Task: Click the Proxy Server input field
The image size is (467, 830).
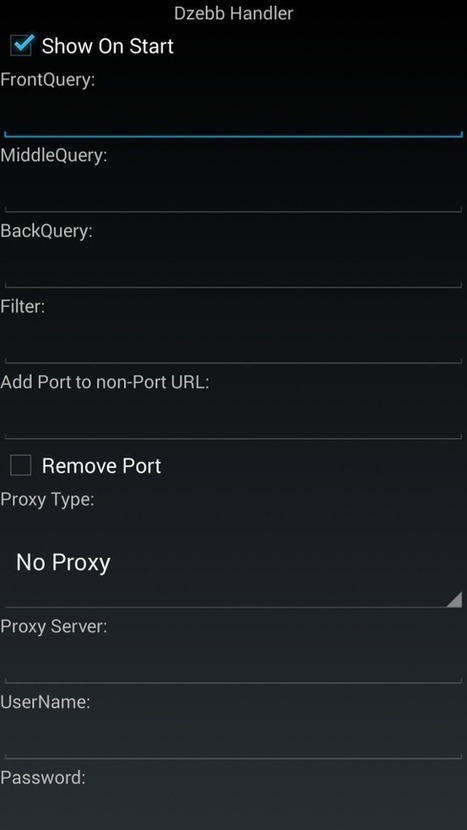Action: (234, 662)
